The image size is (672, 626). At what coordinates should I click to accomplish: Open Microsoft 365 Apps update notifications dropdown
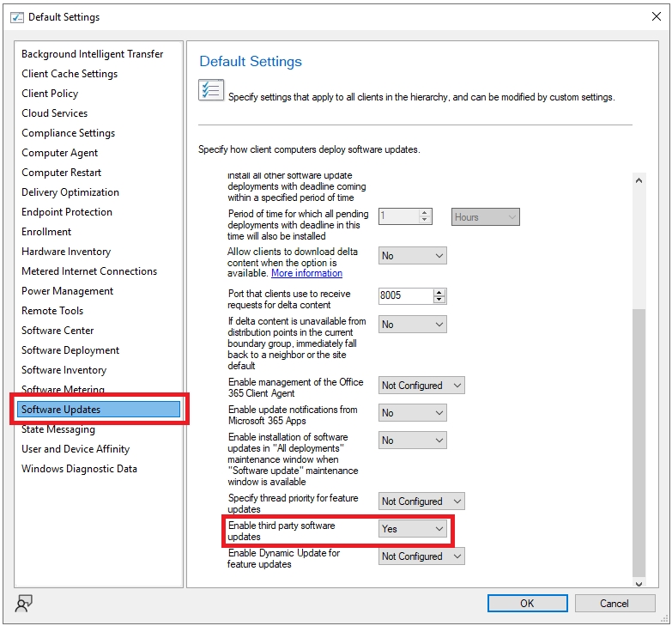point(413,413)
